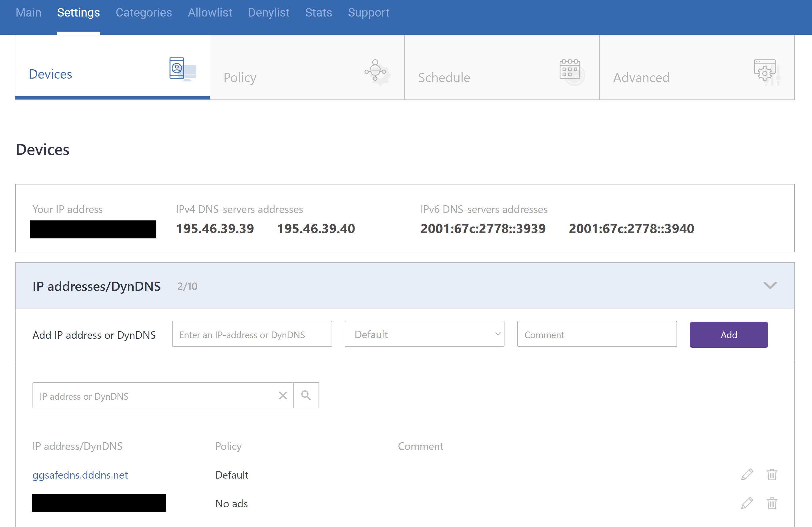Image resolution: width=812 pixels, height=527 pixels.
Task: Go to the Allowlist page
Action: (x=210, y=13)
